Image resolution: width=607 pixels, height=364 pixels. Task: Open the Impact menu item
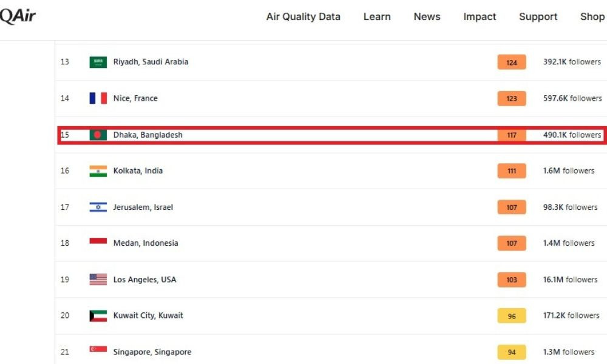(x=480, y=16)
